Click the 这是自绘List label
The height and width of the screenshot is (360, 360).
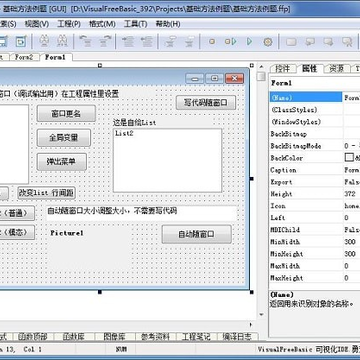[134, 123]
